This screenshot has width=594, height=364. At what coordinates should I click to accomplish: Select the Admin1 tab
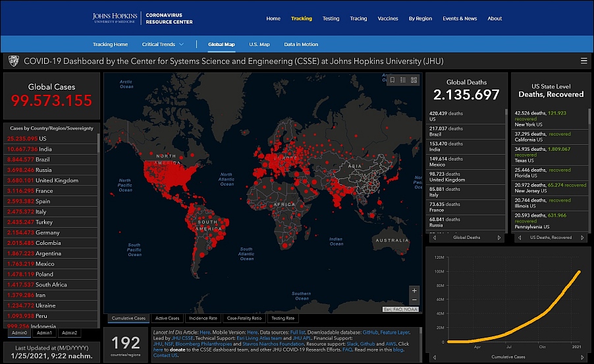point(44,333)
